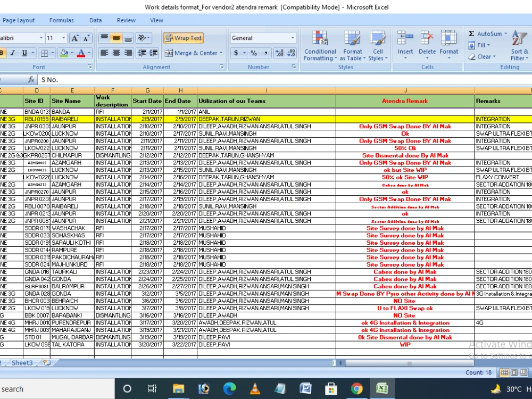The image size is (532, 399).
Task: Toggle Wrap Text
Action: (x=183, y=38)
